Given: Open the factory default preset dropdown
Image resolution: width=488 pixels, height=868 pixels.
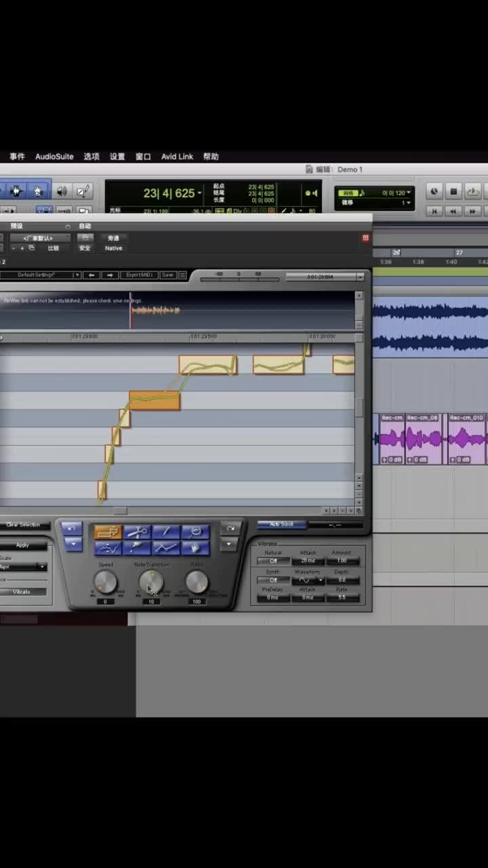Looking at the screenshot, I should point(39,238).
